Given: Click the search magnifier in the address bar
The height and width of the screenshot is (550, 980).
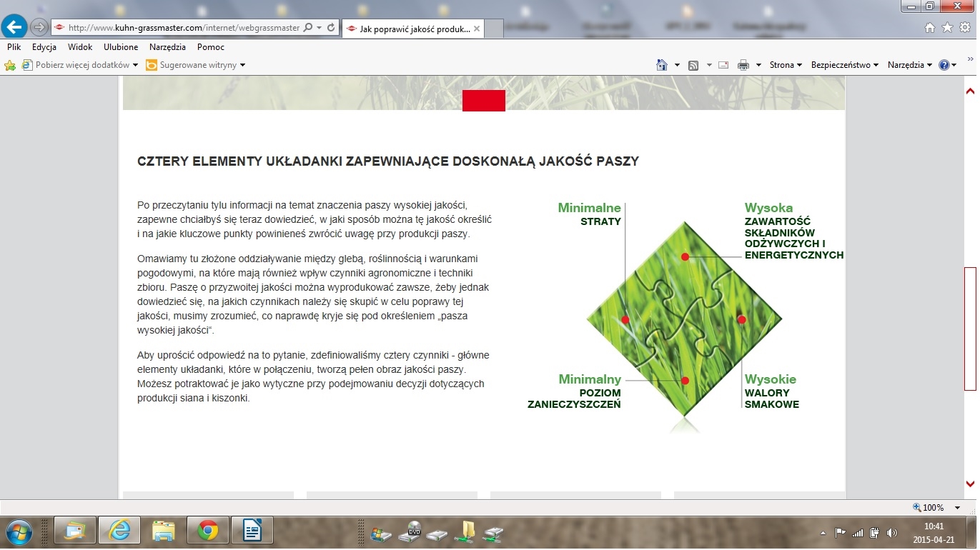Looking at the screenshot, I should (x=308, y=27).
